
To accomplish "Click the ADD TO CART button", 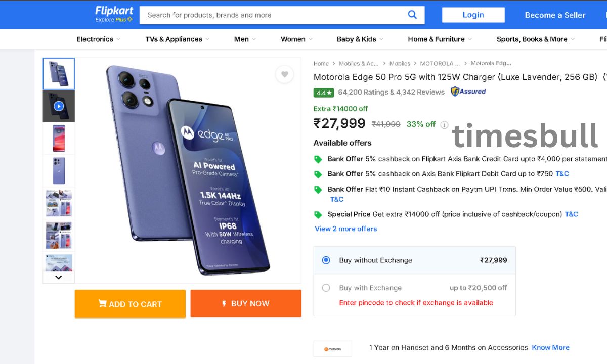I will 130,304.
